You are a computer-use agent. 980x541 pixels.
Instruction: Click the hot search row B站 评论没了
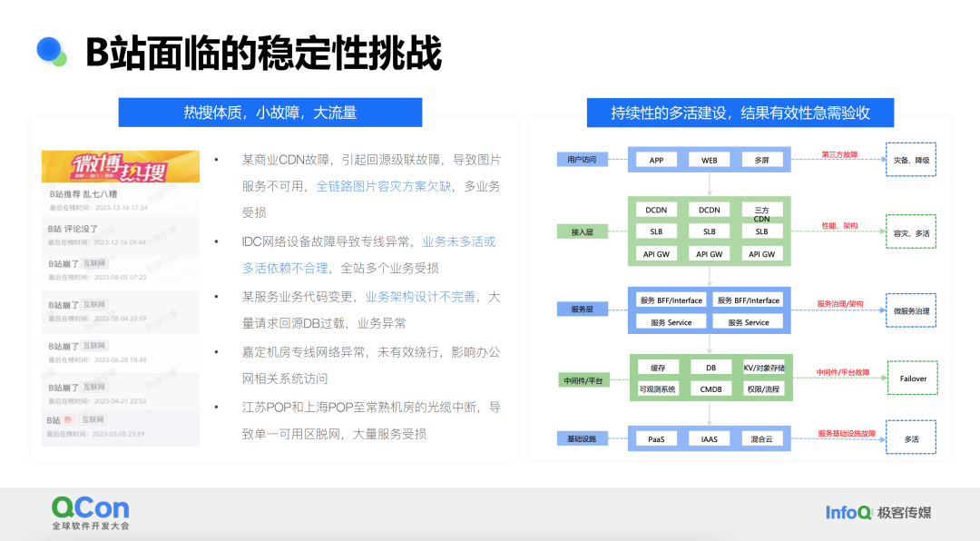pyautogui.click(x=121, y=235)
